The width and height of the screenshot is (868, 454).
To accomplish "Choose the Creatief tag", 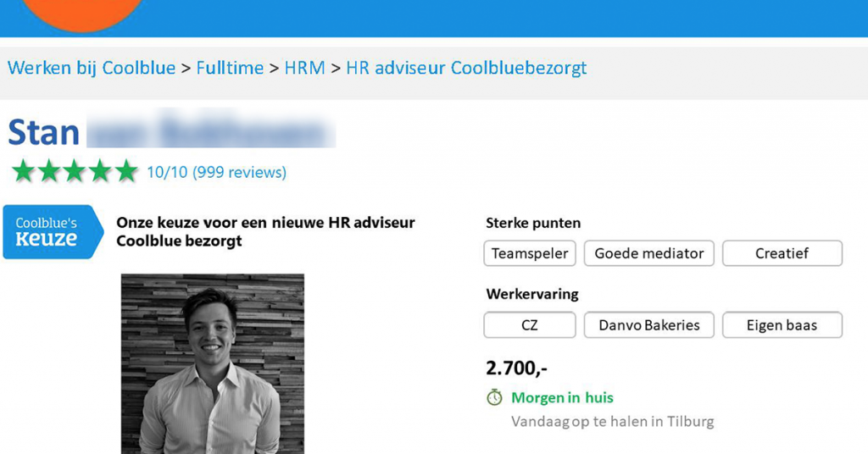I will (x=782, y=253).
